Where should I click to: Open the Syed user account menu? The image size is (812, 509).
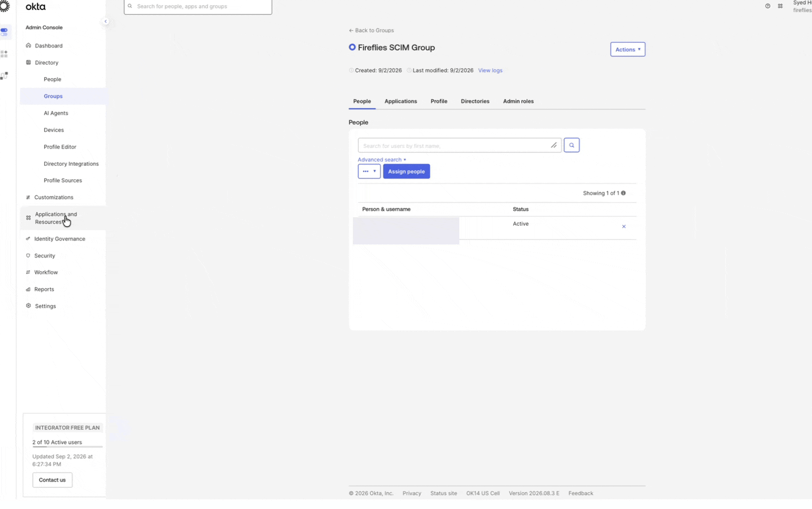[x=802, y=6]
